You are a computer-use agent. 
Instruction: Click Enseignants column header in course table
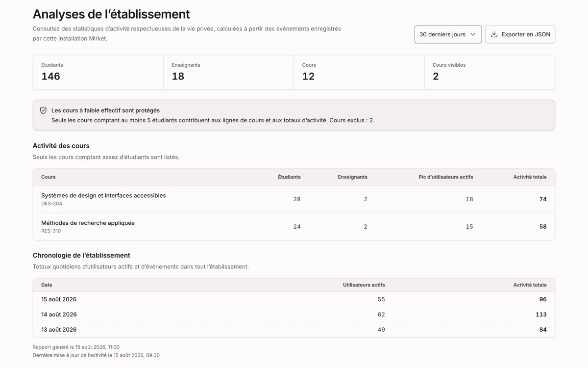point(352,177)
